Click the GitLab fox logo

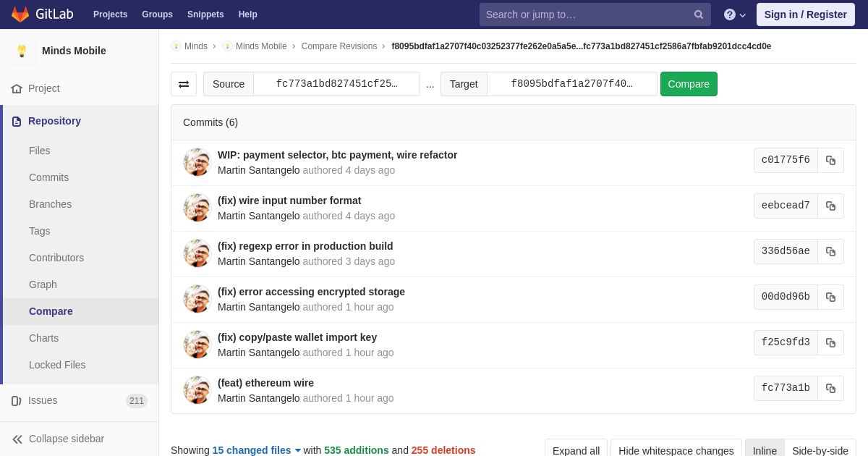[20, 14]
